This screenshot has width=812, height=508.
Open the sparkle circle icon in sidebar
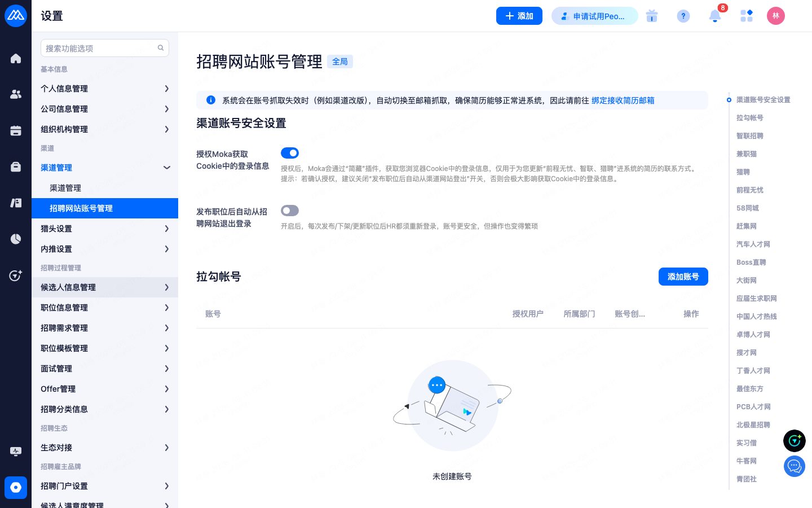point(16,275)
